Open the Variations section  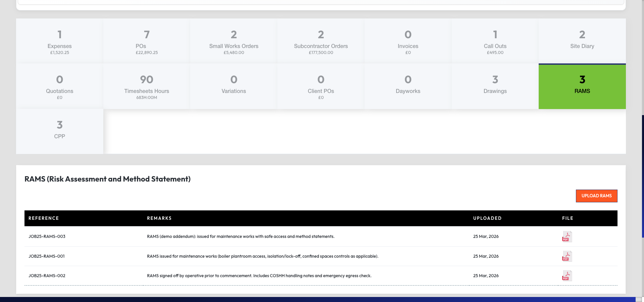[x=233, y=86]
